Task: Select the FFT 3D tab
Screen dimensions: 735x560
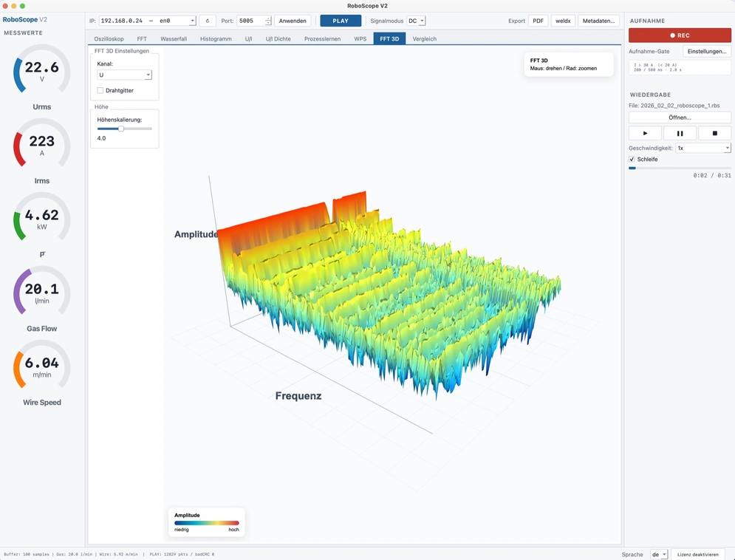Action: coord(389,39)
